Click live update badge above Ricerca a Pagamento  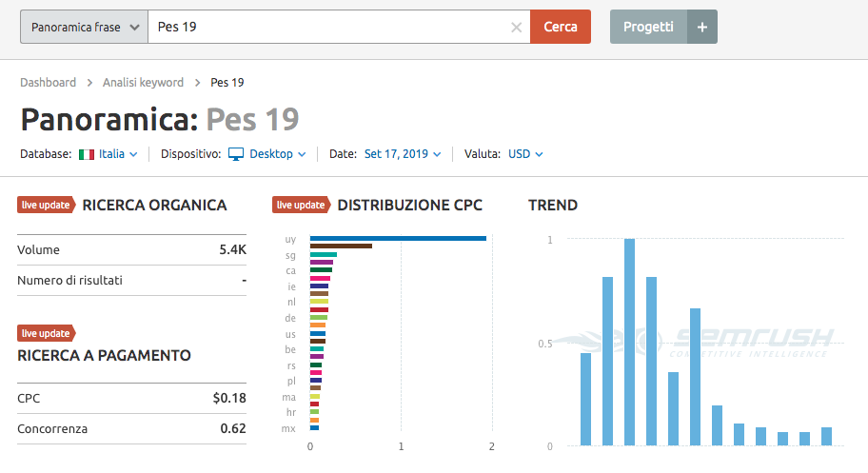click(46, 333)
